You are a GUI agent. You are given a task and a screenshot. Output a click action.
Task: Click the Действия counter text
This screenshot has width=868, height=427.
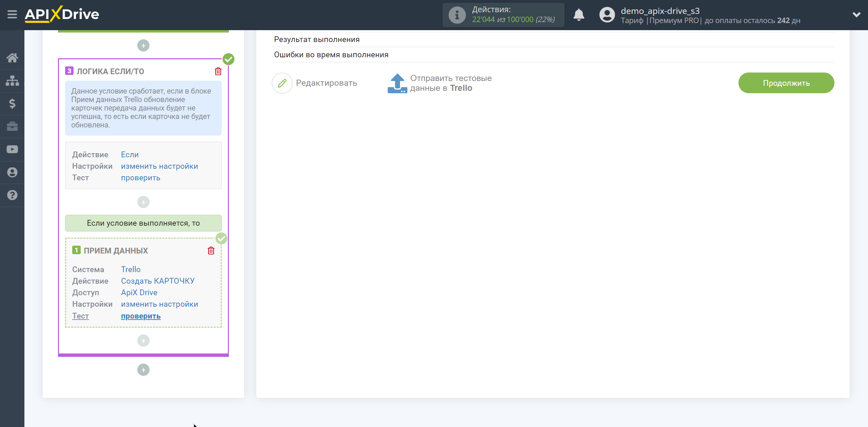[x=513, y=15]
